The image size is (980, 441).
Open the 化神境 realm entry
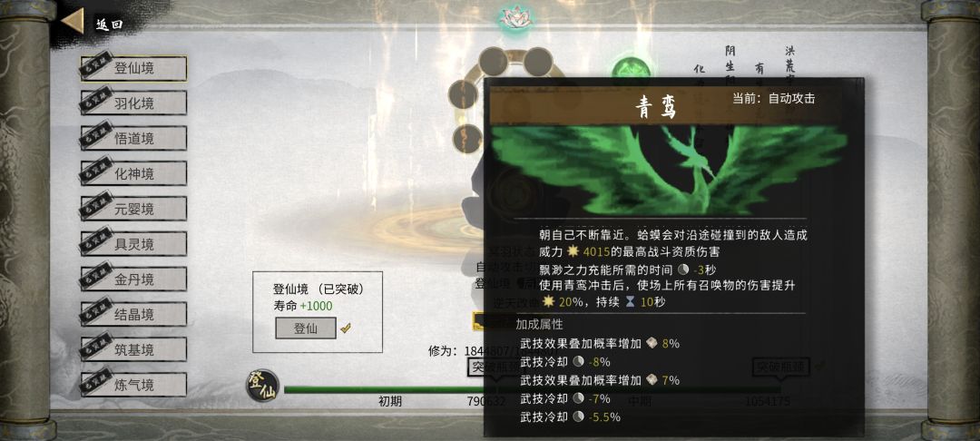[x=133, y=173]
